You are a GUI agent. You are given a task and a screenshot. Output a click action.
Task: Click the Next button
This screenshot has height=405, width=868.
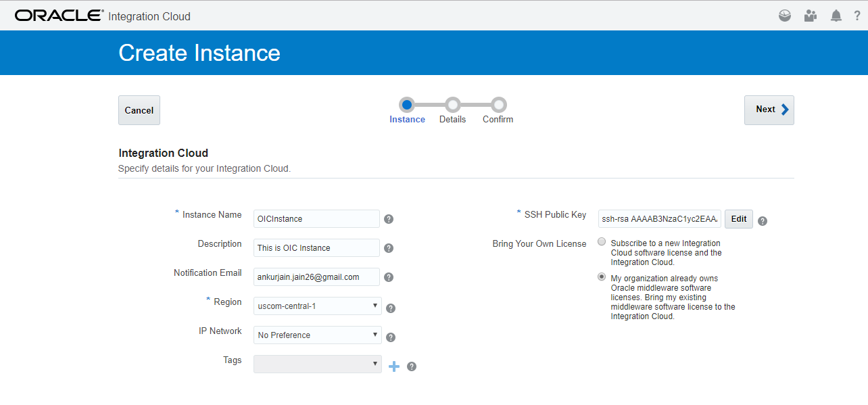769,110
